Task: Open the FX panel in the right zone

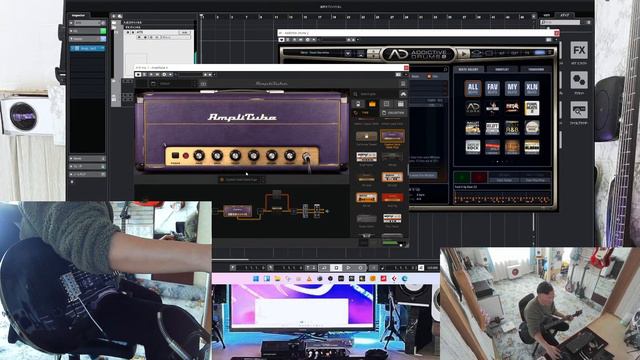Action: point(579,51)
